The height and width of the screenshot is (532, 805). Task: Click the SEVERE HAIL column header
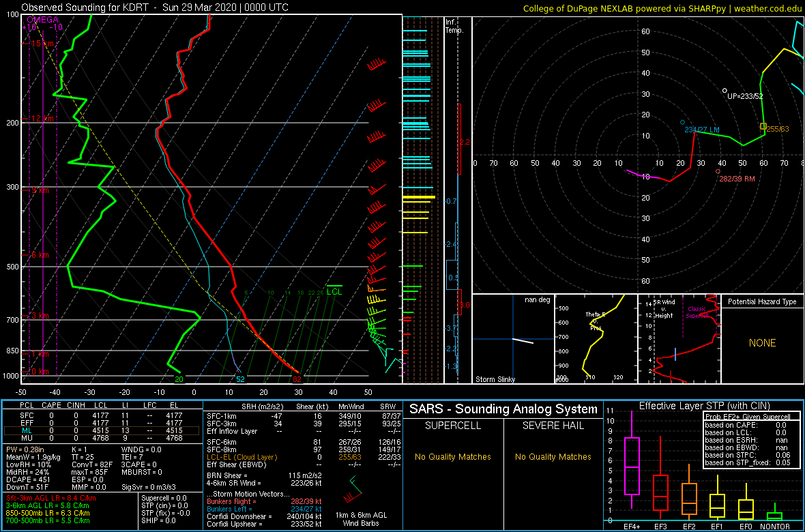pyautogui.click(x=553, y=426)
